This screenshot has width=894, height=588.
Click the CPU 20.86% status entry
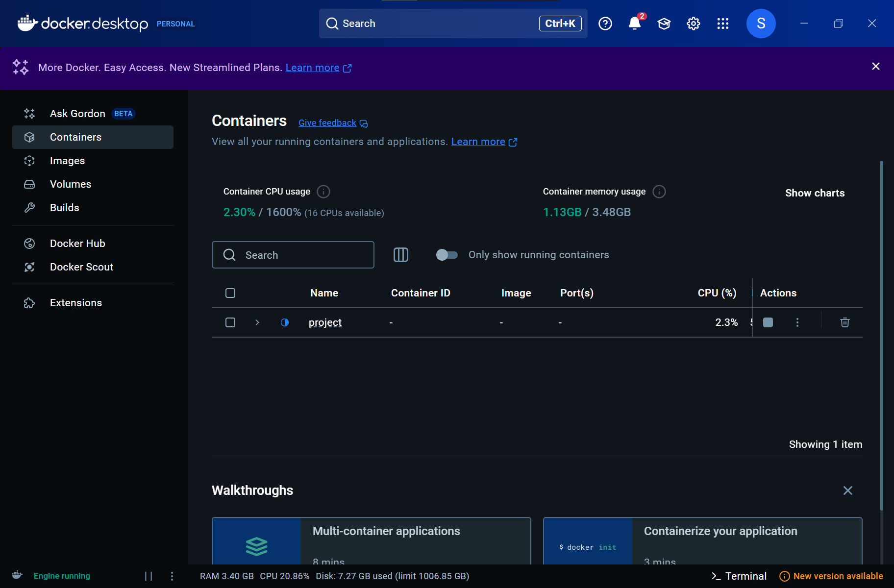pyautogui.click(x=285, y=576)
